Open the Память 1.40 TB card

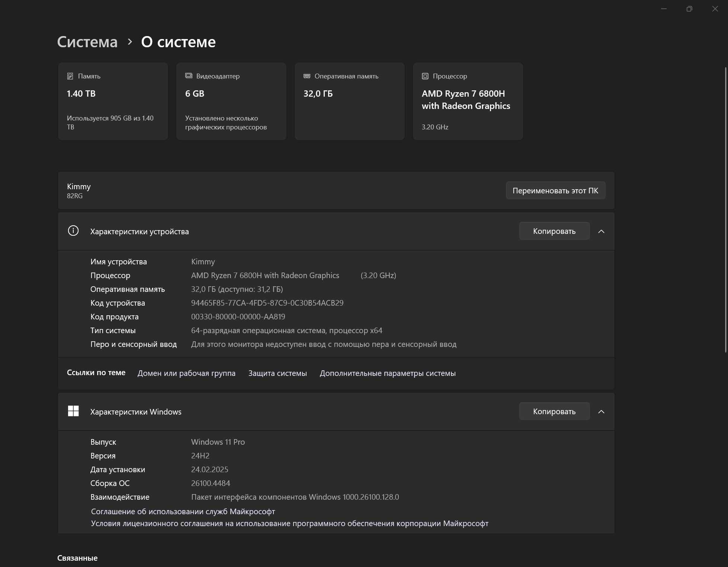coord(113,101)
